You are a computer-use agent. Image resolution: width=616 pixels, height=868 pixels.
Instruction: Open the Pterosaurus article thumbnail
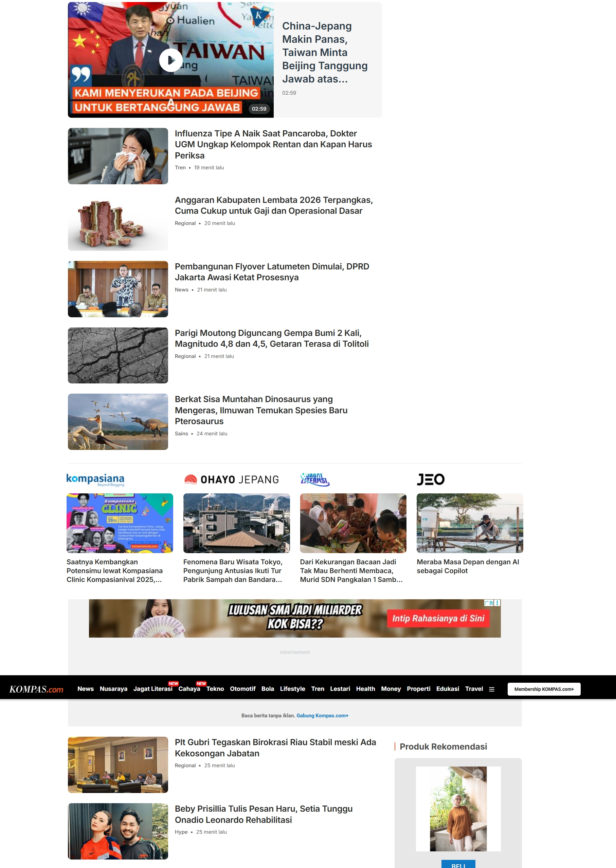tap(118, 421)
